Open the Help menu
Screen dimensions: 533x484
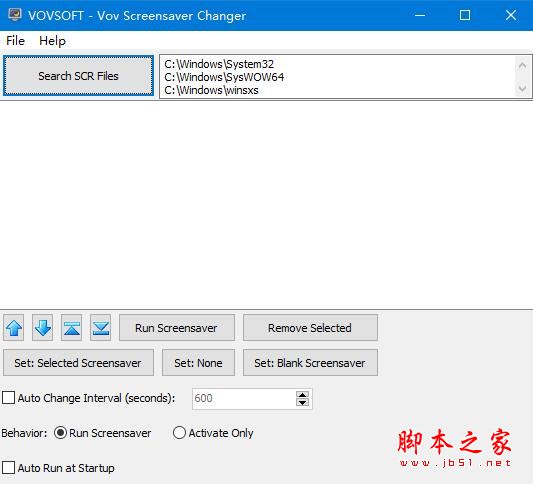click(x=52, y=41)
